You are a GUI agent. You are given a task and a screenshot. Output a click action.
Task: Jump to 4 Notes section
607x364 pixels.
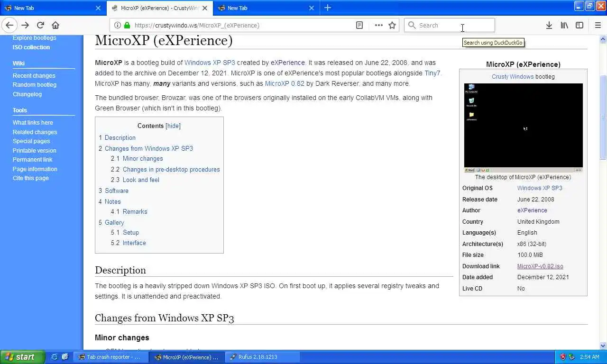click(x=110, y=201)
